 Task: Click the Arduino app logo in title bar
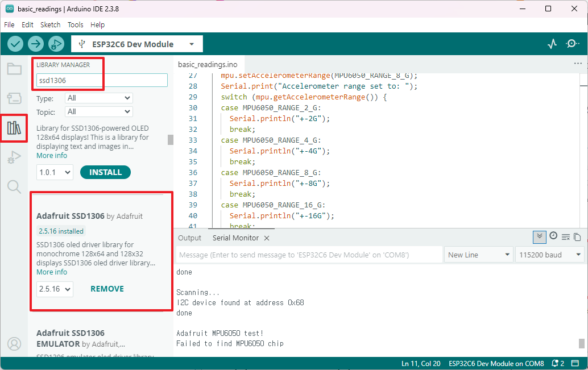tap(10, 9)
